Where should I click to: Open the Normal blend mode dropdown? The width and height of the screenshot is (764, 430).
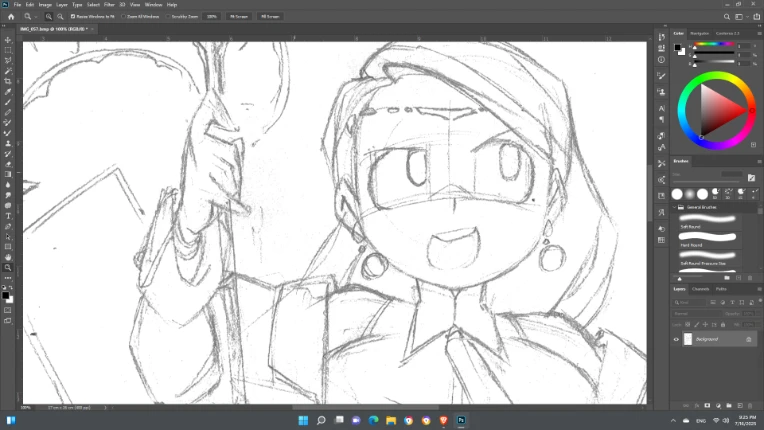pos(696,314)
